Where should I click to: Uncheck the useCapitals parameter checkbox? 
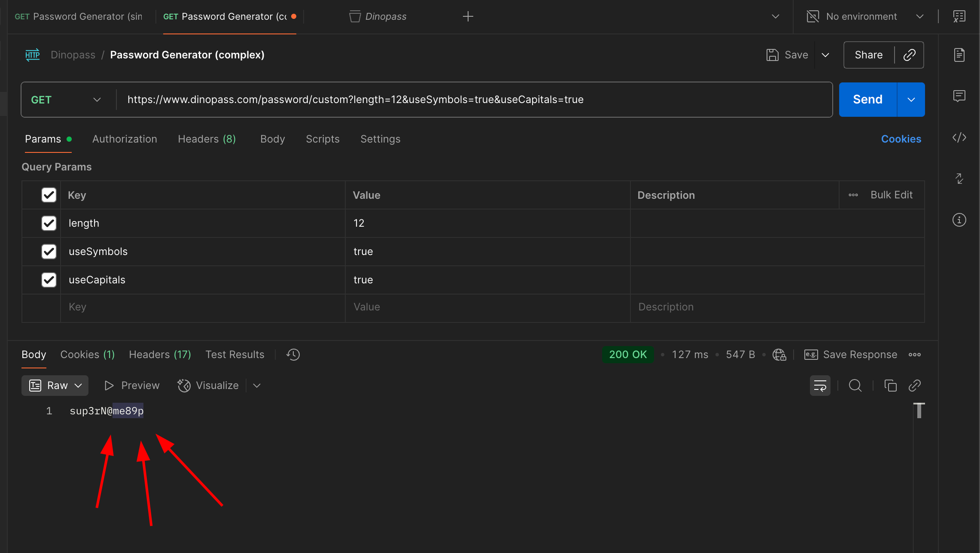point(49,280)
